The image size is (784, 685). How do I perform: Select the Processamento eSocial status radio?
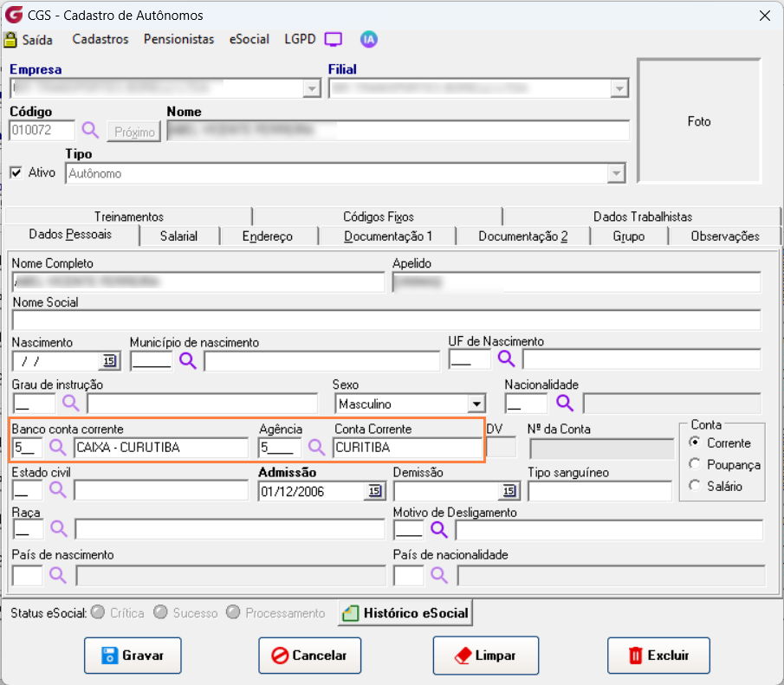233,612
